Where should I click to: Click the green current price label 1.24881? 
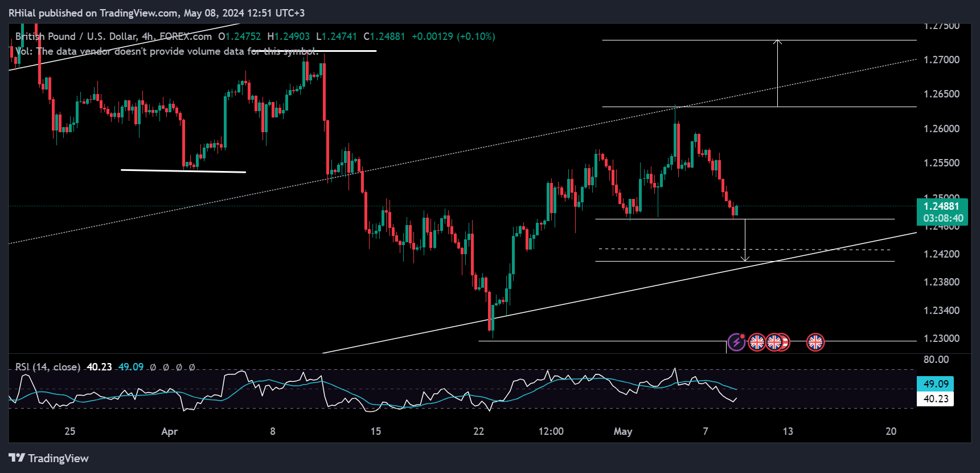pyautogui.click(x=942, y=206)
